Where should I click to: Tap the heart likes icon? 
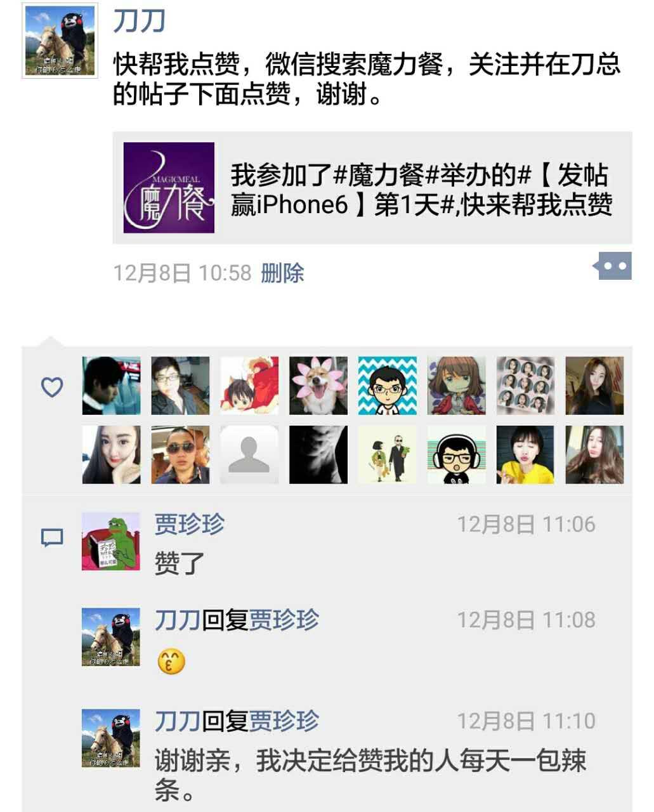[x=52, y=387]
